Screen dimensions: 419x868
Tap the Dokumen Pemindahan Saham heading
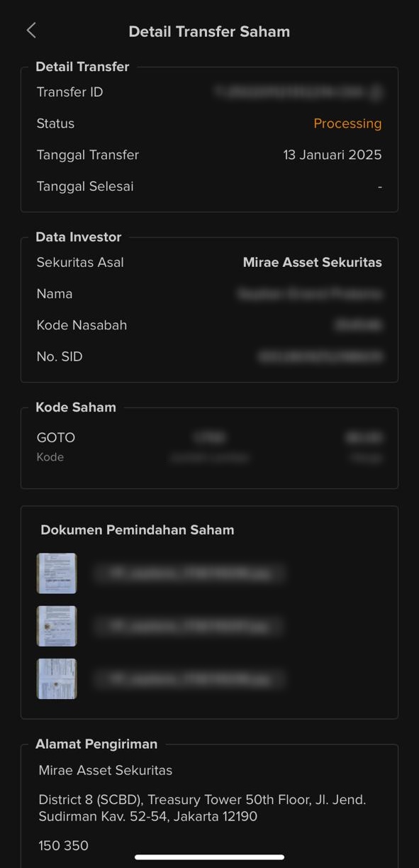click(138, 530)
